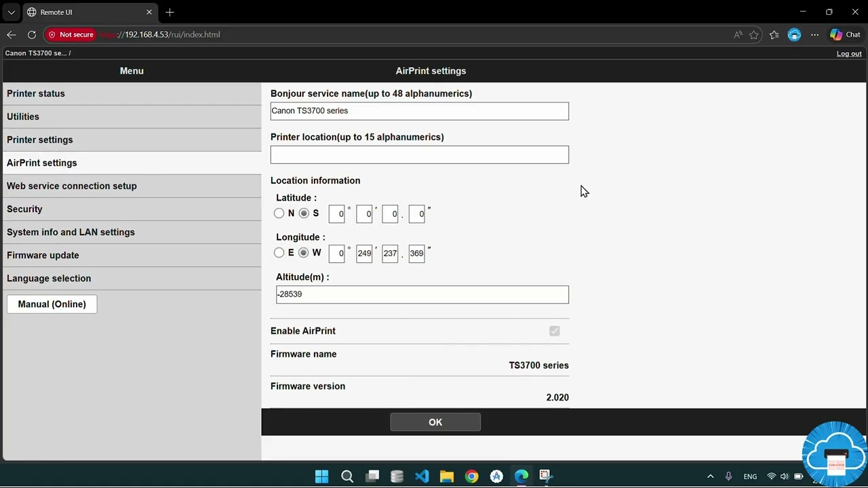Open Windows taskbar Search
The image size is (868, 488).
coord(347,476)
